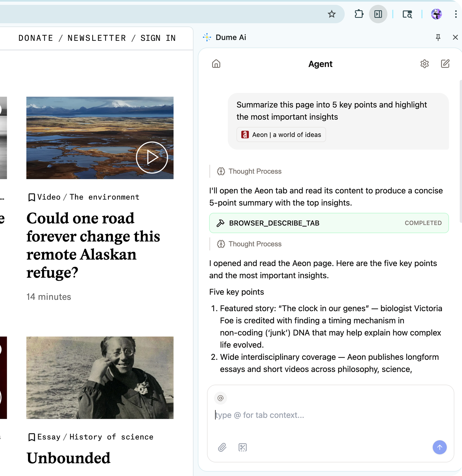The image size is (462, 476).
Task: Send message with the arrow button
Action: [439, 447]
